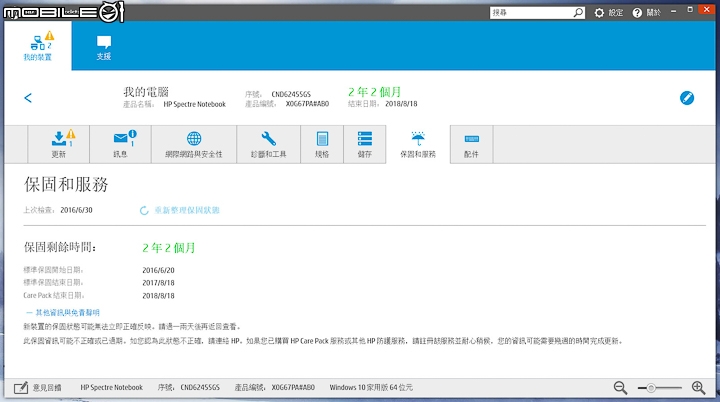Collapse other info and disclaimer (其他資訊與免責聲明)
720x402 pixels.
tap(62, 312)
